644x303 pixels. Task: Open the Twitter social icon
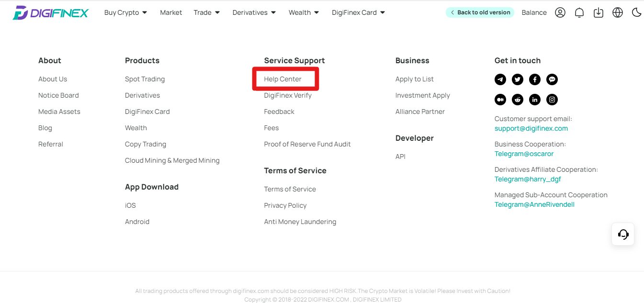(518, 79)
